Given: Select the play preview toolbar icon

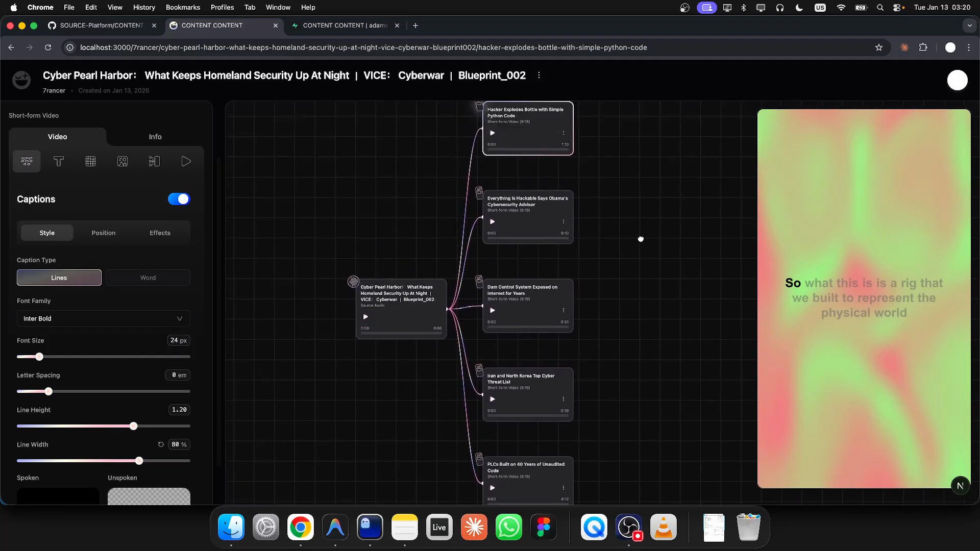Looking at the screenshot, I should point(186,161).
